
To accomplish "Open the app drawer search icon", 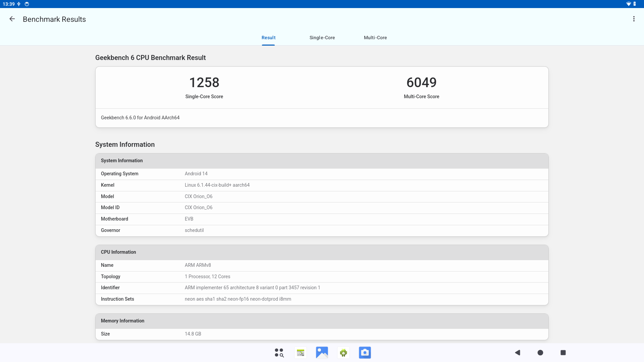I will click(279, 353).
